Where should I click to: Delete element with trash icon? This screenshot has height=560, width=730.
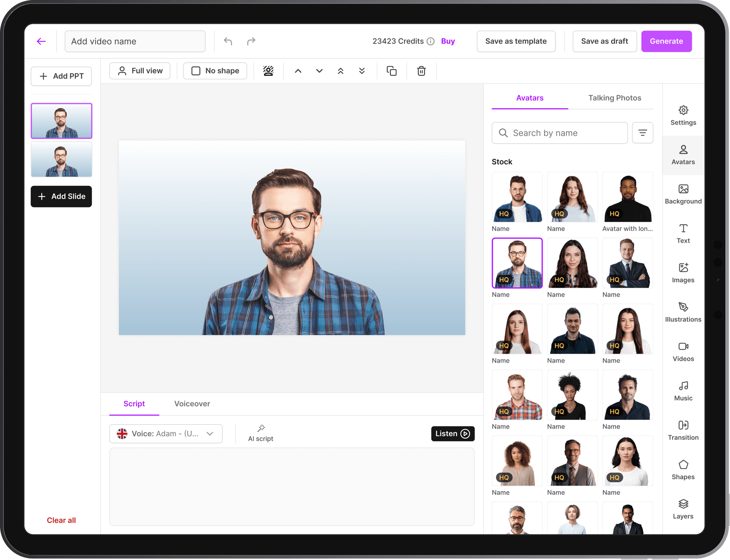click(421, 71)
